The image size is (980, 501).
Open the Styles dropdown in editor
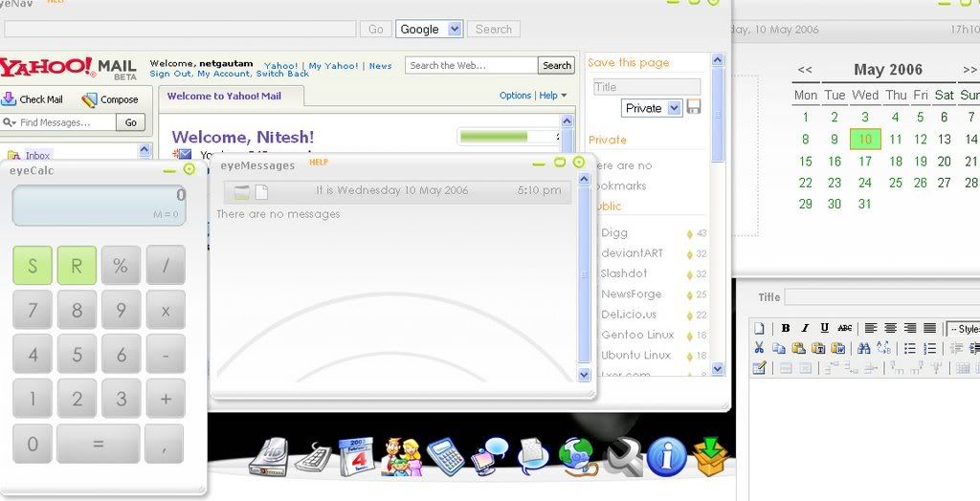point(963,329)
